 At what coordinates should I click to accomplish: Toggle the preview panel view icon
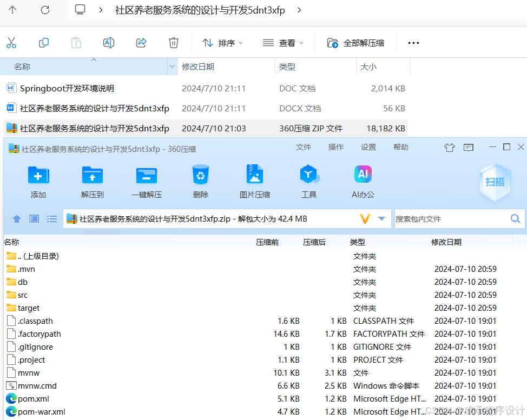[x=34, y=218]
